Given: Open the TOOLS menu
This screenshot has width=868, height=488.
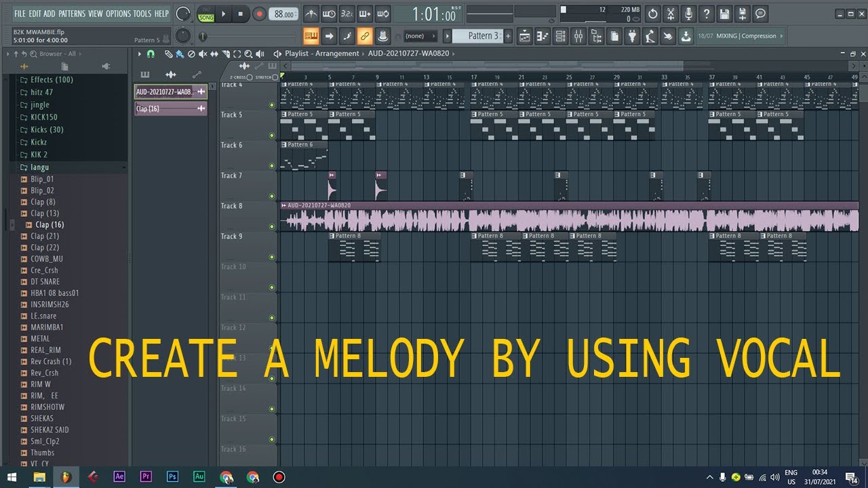Looking at the screenshot, I should point(142,14).
